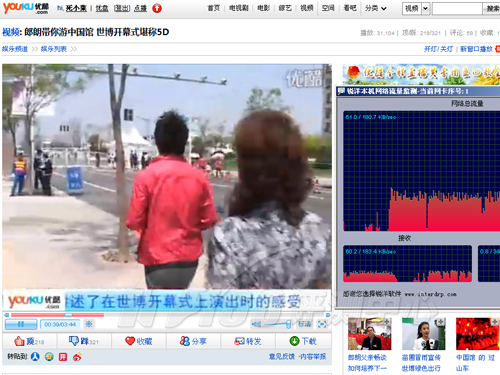Open the 视频 videos nav tab
500x375 pixels.
(x=307, y=8)
